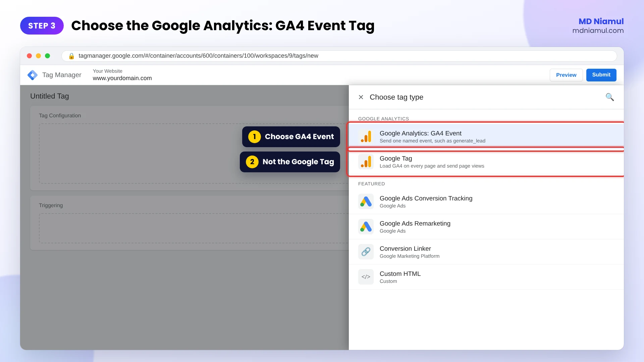Click the red macOS close dot
This screenshot has width=644, height=362.
point(30,56)
